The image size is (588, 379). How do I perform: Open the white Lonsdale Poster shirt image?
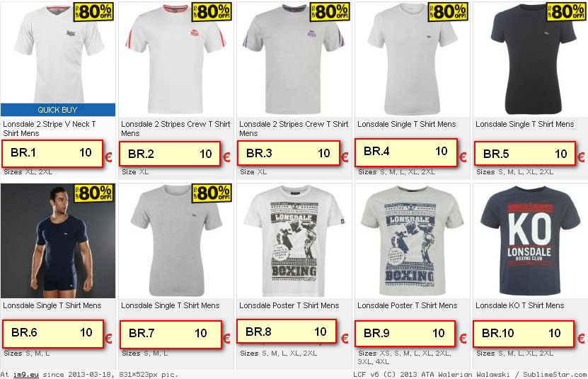pos(294,240)
